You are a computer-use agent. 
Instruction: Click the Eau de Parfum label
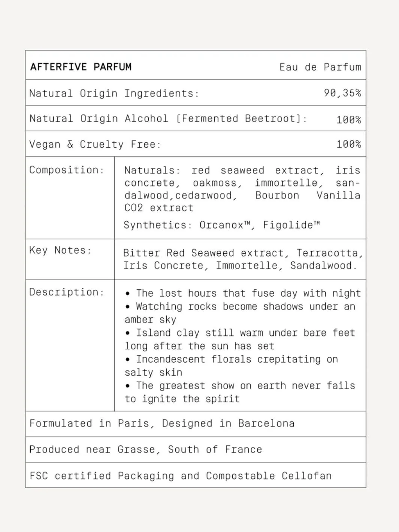pos(320,67)
